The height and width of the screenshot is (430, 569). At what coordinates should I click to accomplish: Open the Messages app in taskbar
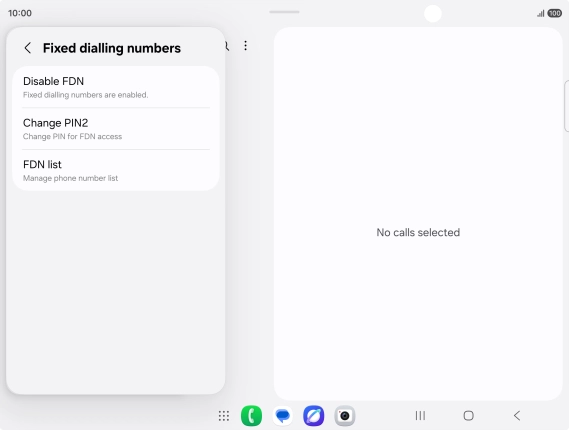coord(283,416)
